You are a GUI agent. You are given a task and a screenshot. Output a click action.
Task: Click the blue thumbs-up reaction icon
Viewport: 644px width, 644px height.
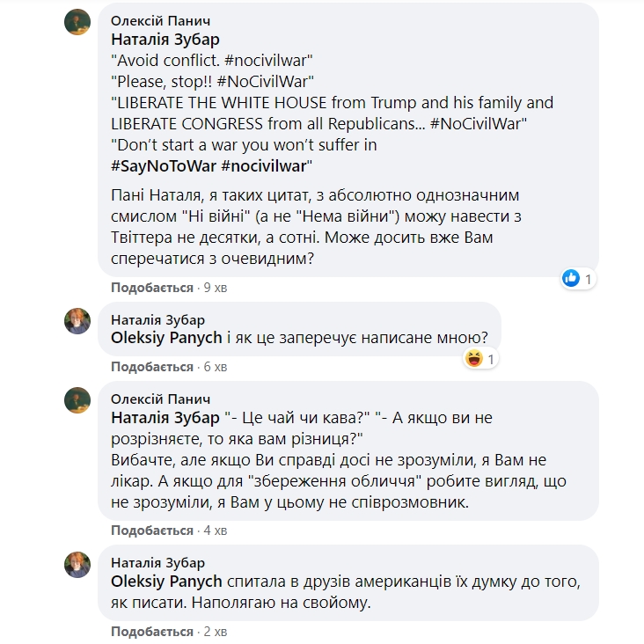571,278
